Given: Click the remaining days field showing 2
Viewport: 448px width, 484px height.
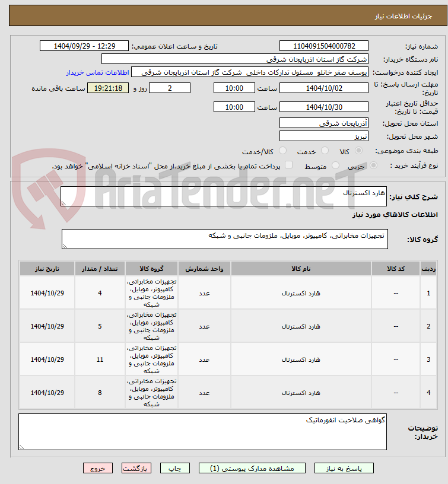Looking at the screenshot, I should tap(170, 88).
